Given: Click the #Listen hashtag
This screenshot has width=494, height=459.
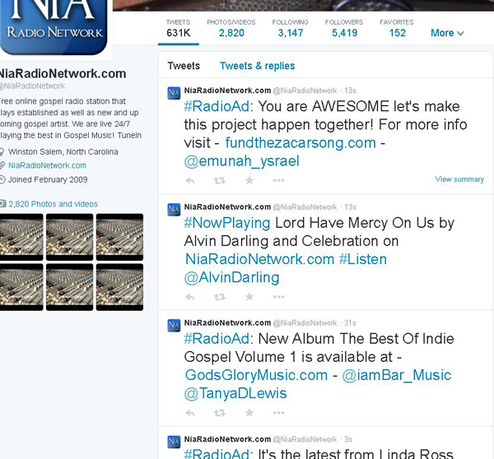Looking at the screenshot, I should tap(363, 259).
